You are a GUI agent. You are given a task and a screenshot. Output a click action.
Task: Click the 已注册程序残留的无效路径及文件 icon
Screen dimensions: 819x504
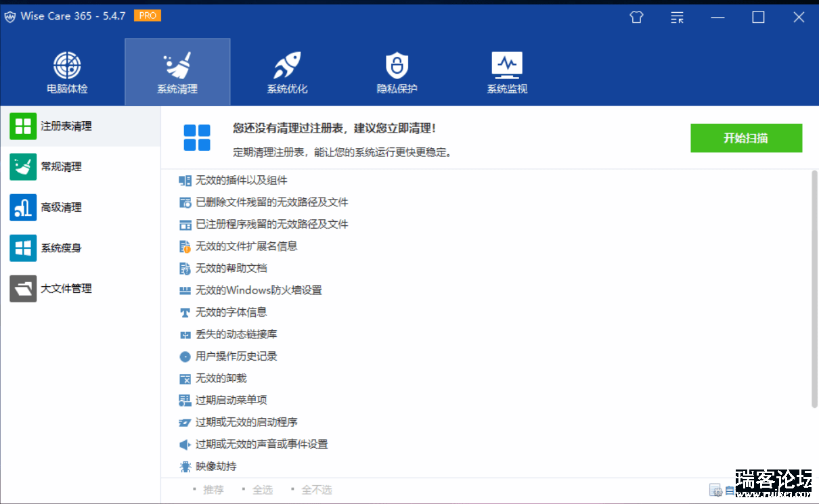(x=185, y=225)
